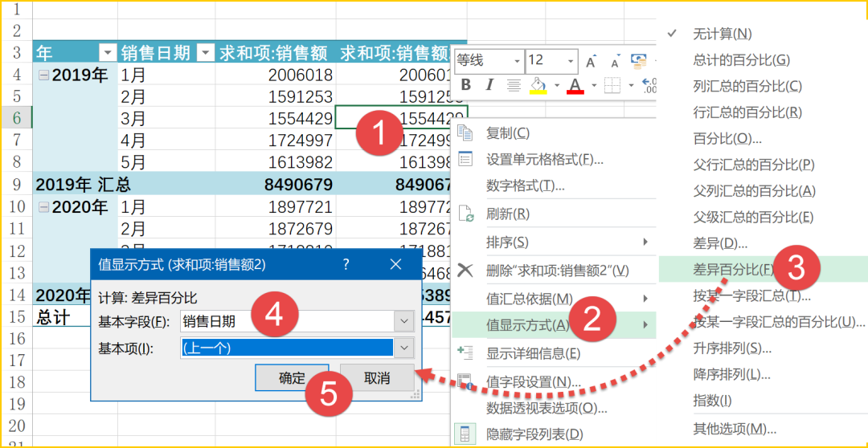This screenshot has height=448, width=868.
Task: Click the 值字段设置 icon
Action: (465, 381)
